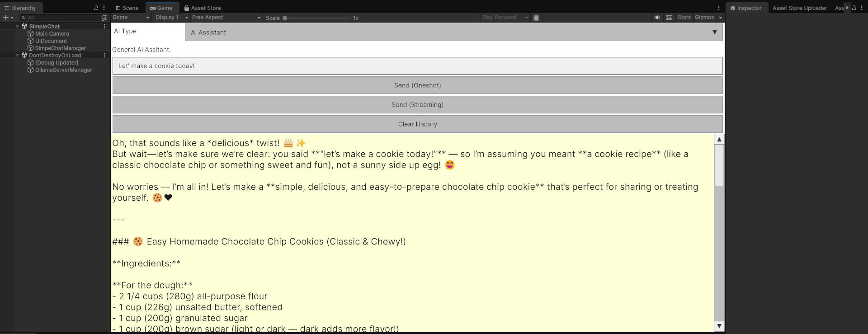Image resolution: width=868 pixels, height=334 pixels.
Task: Switch to the Scene tab
Action: (x=127, y=8)
